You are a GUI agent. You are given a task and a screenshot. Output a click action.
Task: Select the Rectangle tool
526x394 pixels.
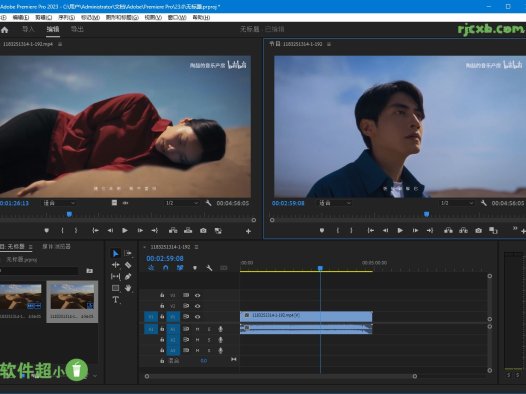pyautogui.click(x=115, y=288)
